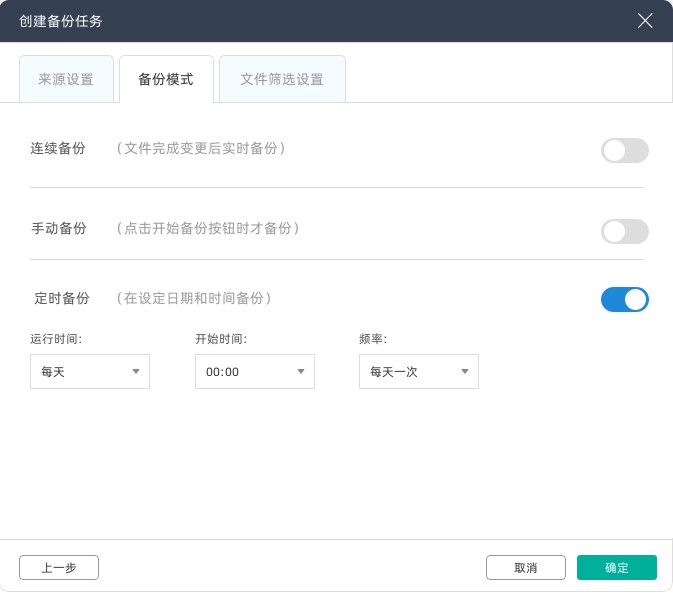Open the 运行时间 dropdown showing 每天
This screenshot has height=593, width=673.
(x=90, y=371)
